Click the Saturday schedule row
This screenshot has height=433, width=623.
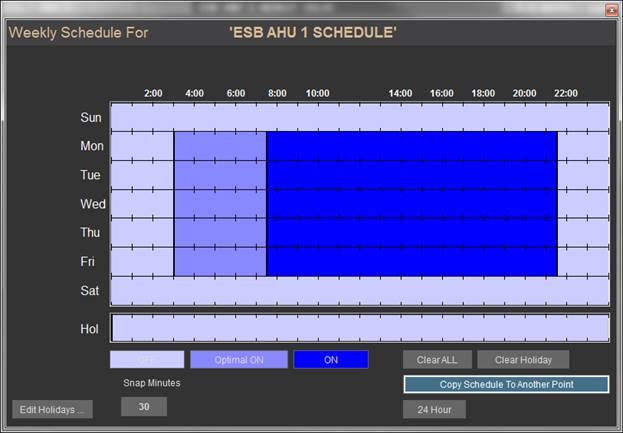(x=359, y=291)
